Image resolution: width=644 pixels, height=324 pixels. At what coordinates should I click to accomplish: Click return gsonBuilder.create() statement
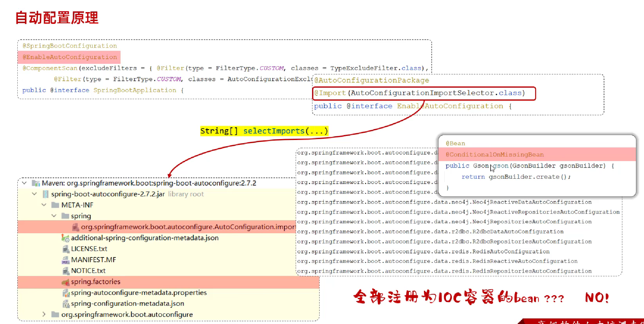[x=516, y=177]
